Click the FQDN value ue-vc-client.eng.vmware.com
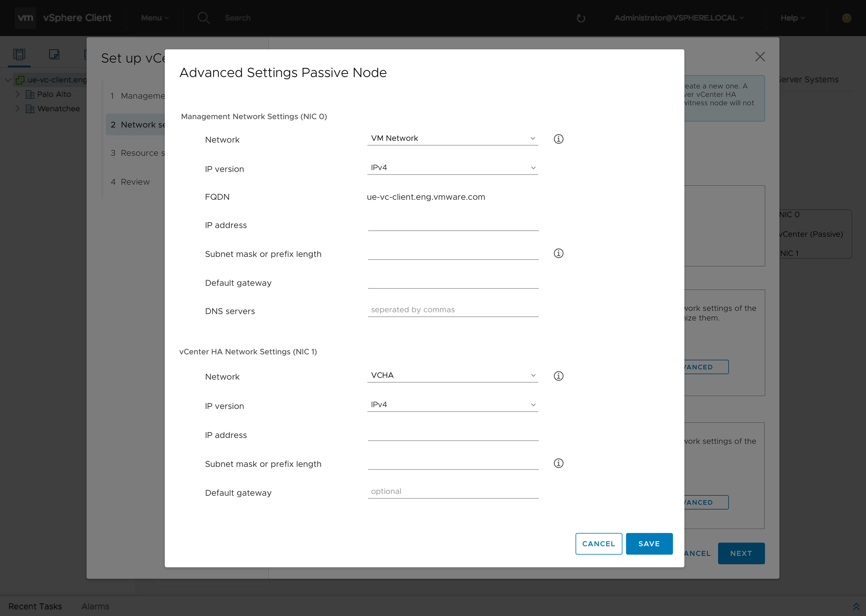 point(426,197)
